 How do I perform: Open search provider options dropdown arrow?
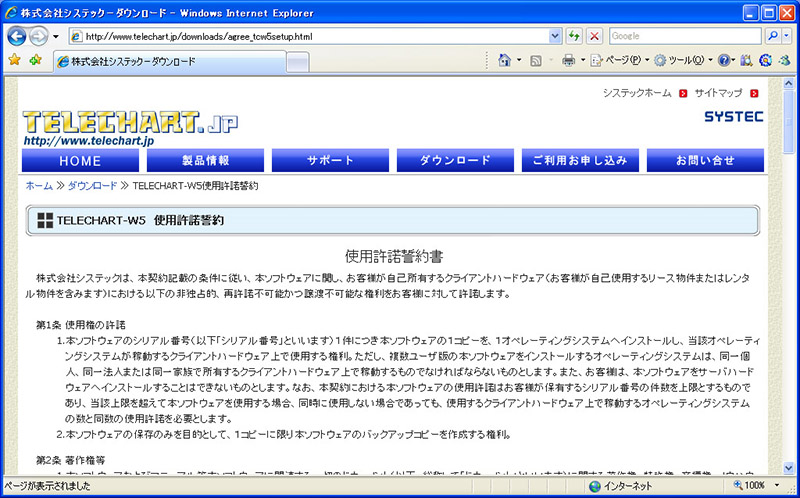(787, 36)
